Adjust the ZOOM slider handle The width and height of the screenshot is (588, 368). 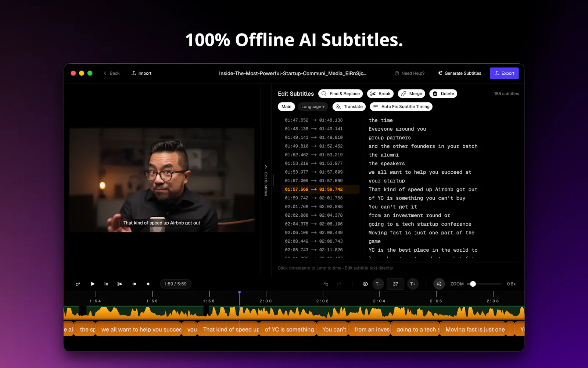(473, 284)
